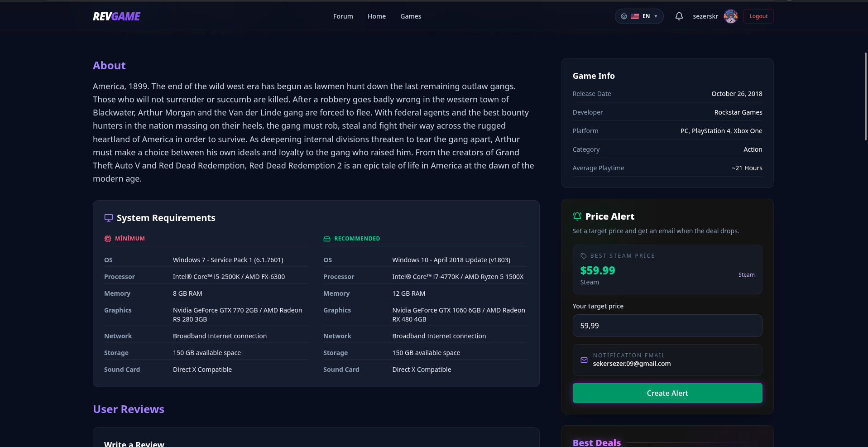Click the 8 GB RAM value
Screen dimensions: 868x447
tap(187, 293)
